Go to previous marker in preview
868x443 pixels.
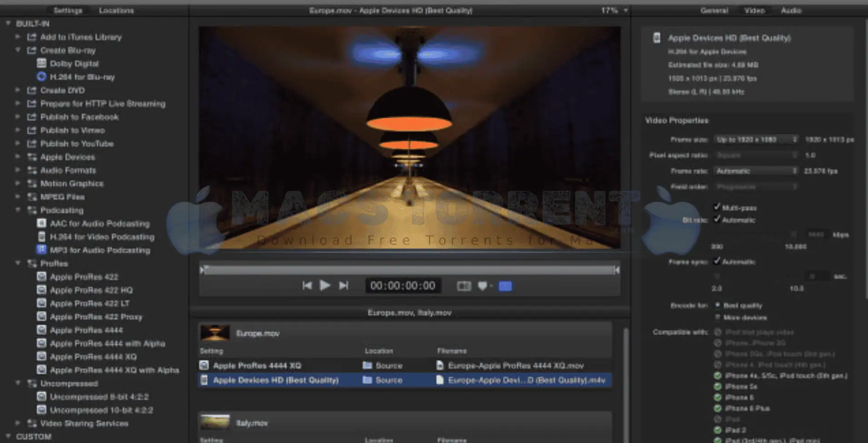[307, 285]
